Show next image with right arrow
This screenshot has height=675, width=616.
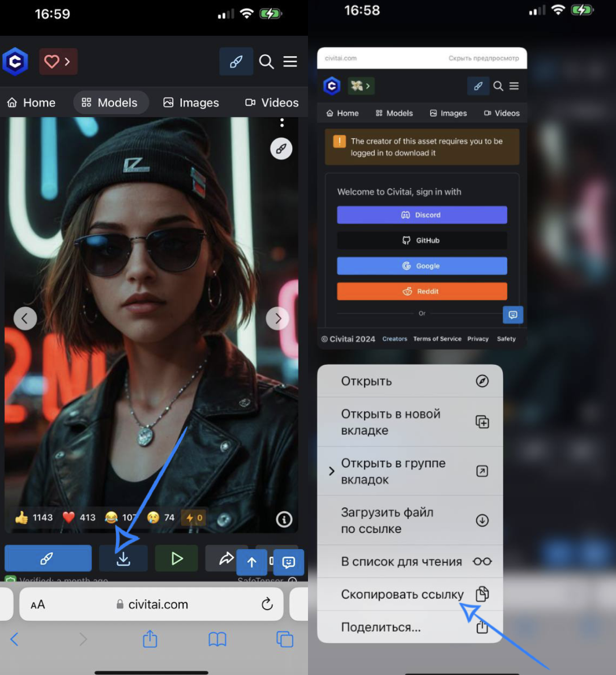coord(277,318)
